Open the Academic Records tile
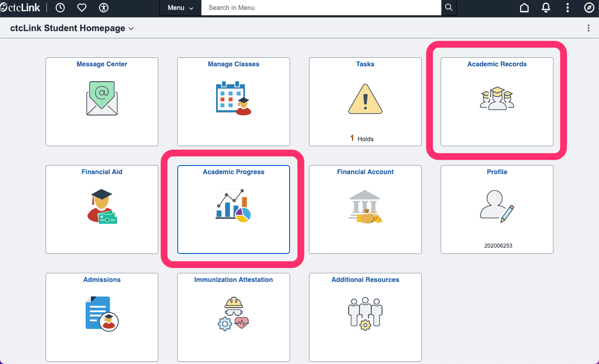 [x=497, y=101]
